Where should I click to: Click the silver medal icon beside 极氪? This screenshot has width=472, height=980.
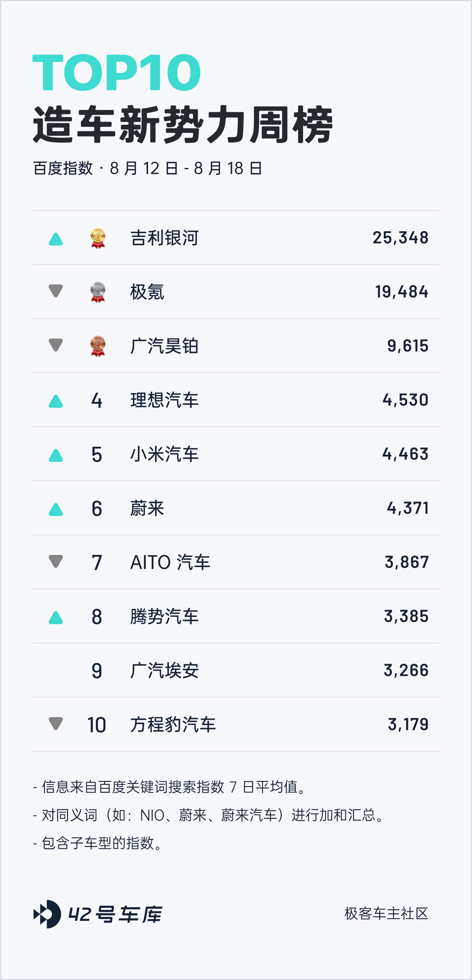[98, 292]
